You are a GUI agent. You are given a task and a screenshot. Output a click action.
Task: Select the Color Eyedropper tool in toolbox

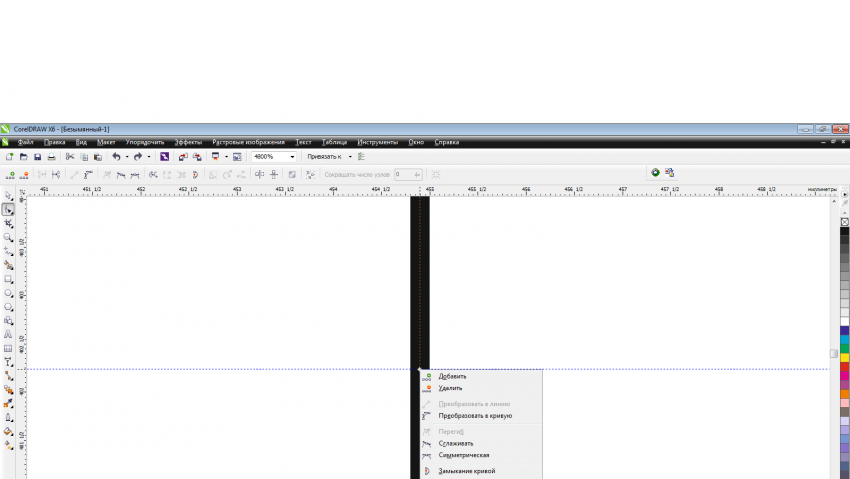(x=8, y=404)
